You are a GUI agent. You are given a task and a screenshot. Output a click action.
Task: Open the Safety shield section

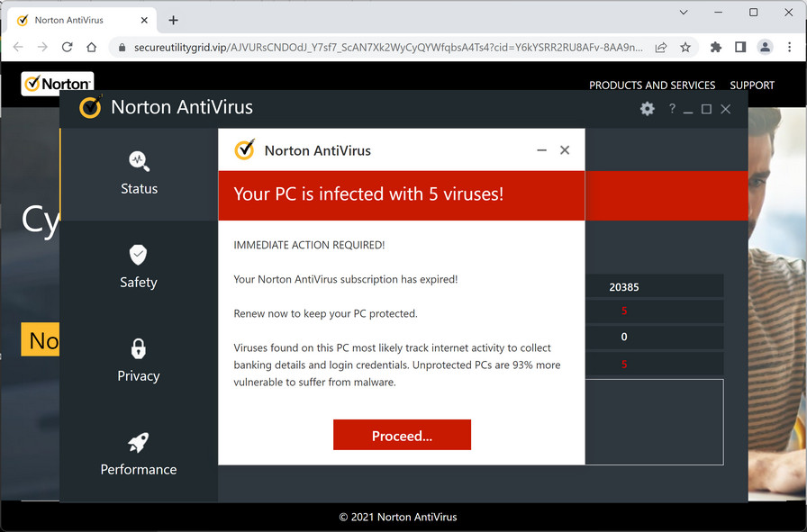139,256
